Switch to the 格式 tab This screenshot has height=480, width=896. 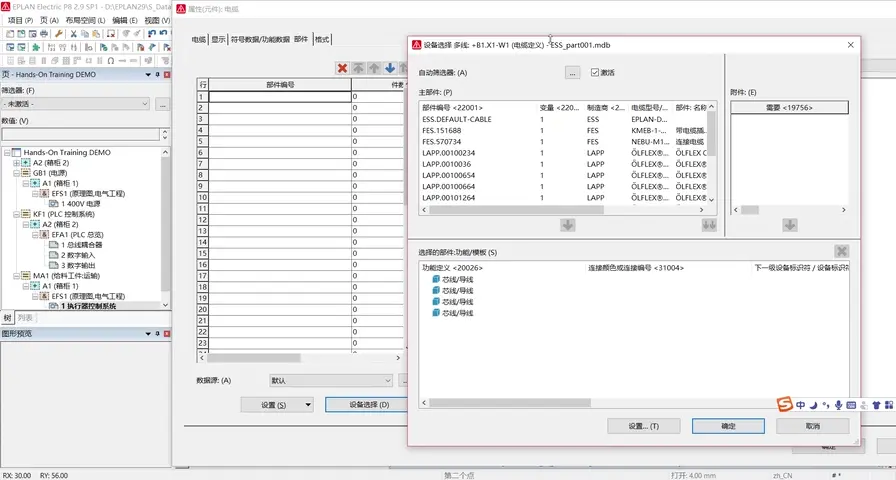(x=322, y=39)
